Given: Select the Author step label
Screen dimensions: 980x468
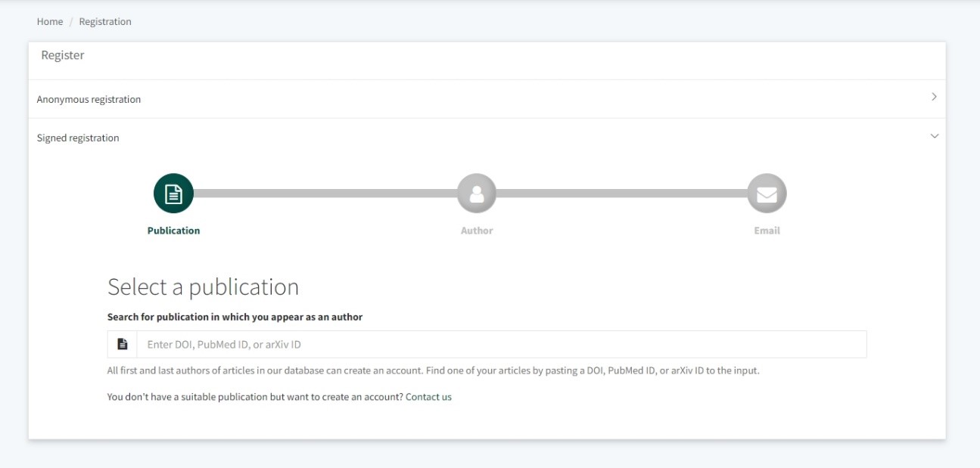Looking at the screenshot, I should click(477, 231).
